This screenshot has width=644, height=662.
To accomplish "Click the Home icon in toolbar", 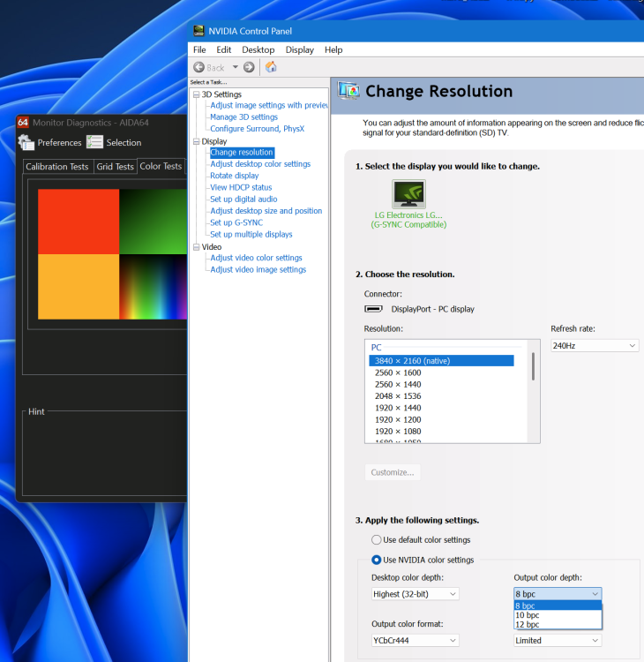I will (x=271, y=67).
